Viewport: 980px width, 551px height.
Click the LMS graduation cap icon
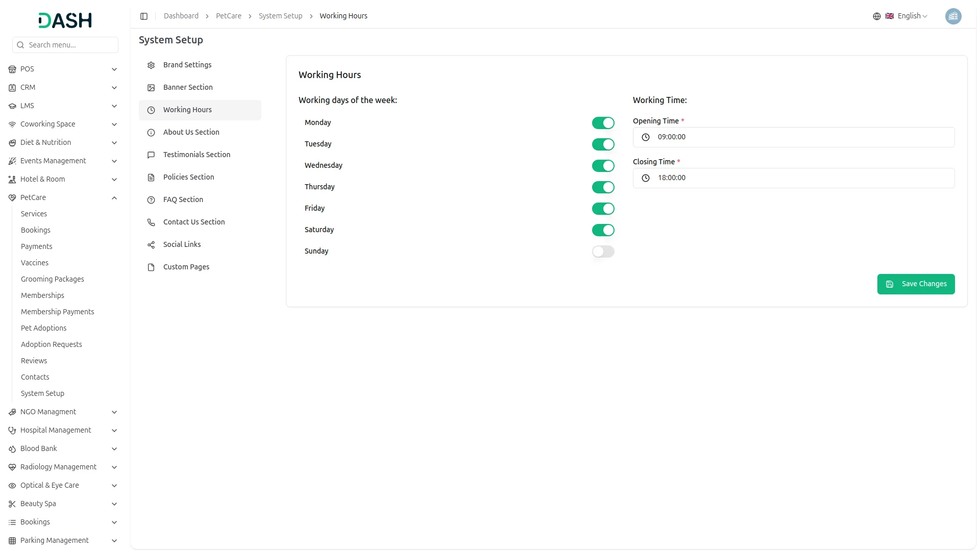[x=12, y=106]
